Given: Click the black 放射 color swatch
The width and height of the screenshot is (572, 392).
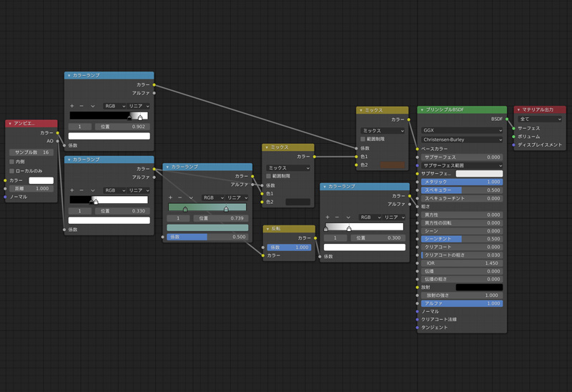Looking at the screenshot, I should [479, 287].
